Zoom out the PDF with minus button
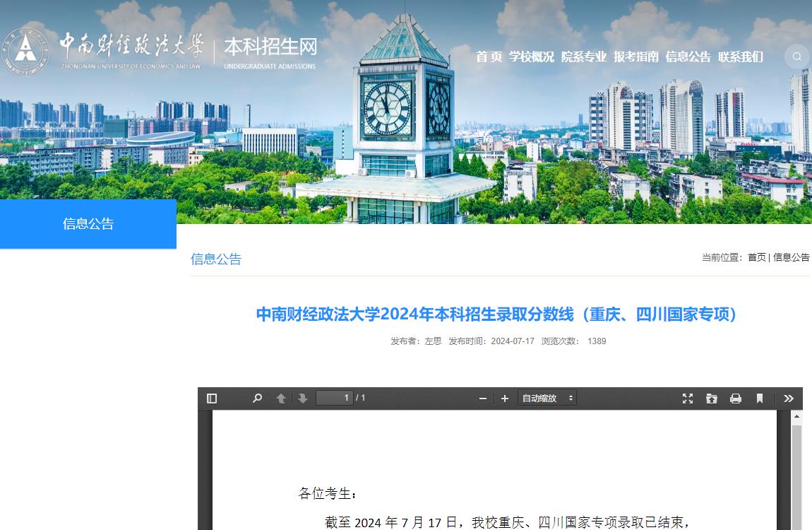 click(483, 399)
